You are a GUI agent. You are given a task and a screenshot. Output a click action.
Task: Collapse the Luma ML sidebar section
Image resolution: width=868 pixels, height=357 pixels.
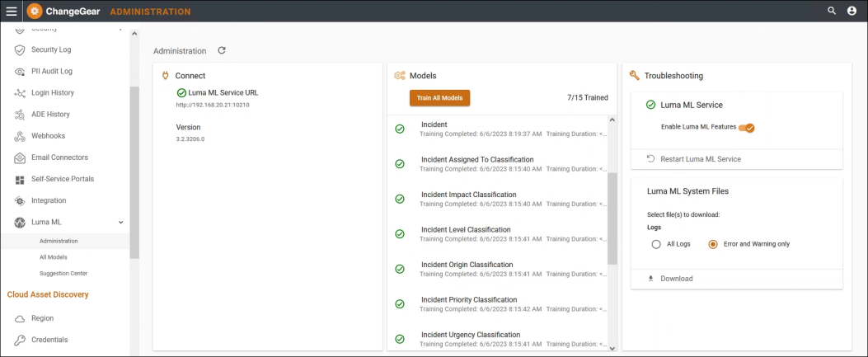point(120,223)
